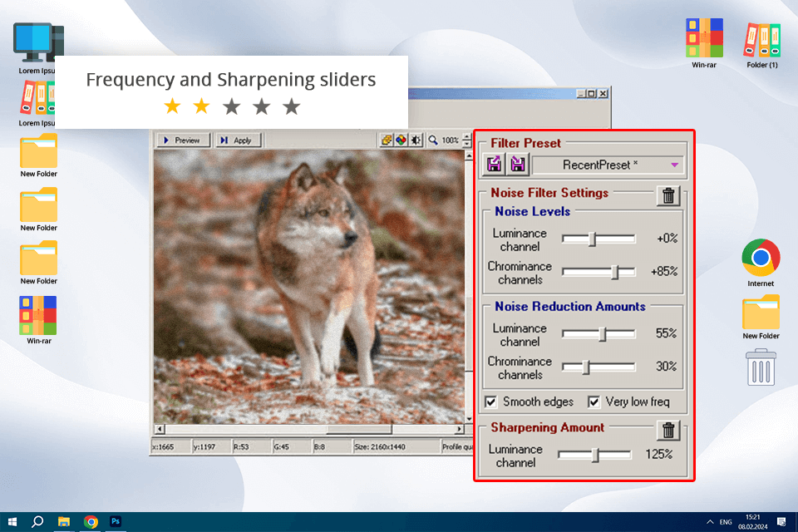798x532 pixels.
Task: Click the taskbar search icon
Action: 37,522
